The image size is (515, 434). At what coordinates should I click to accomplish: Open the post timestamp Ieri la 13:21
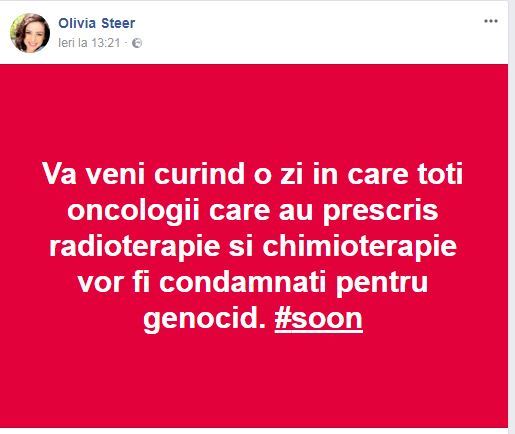coord(89,43)
